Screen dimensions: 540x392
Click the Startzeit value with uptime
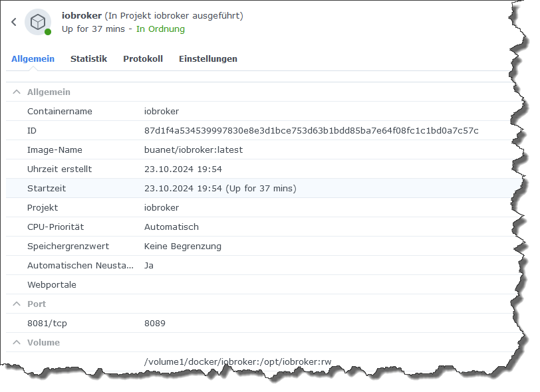click(x=220, y=189)
